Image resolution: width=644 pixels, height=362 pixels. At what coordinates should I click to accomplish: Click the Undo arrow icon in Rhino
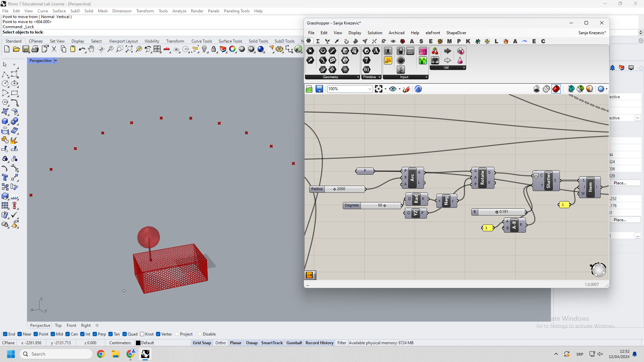(82, 49)
